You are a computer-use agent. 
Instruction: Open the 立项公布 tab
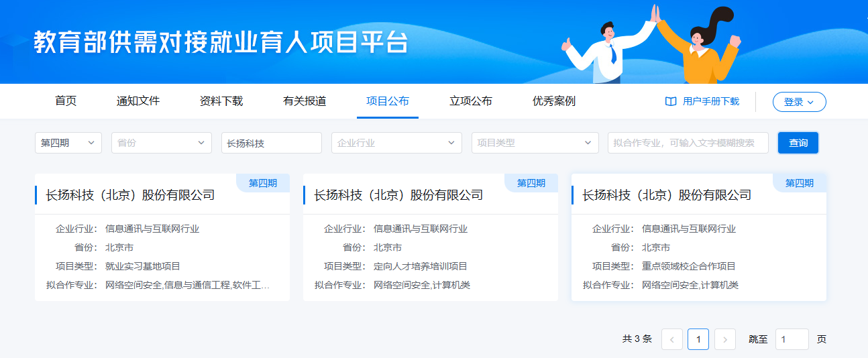point(471,101)
